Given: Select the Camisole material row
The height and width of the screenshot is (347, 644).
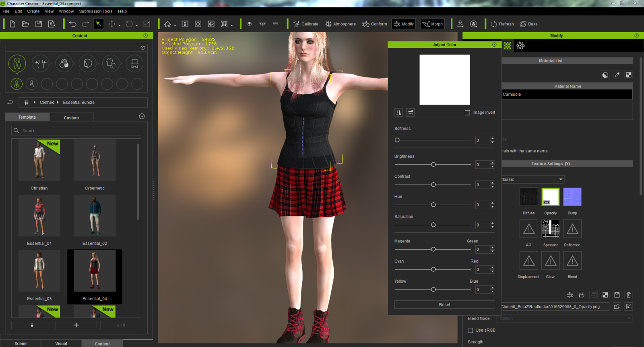Looking at the screenshot, I should [567, 94].
